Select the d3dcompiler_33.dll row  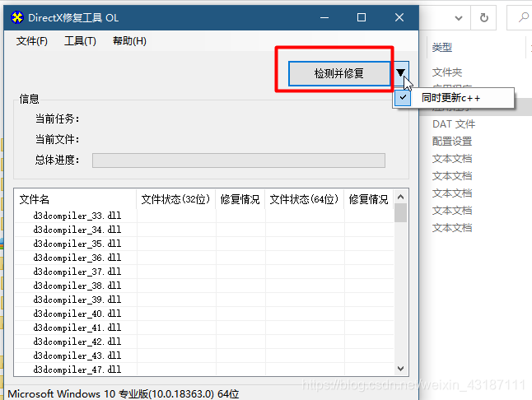(204, 216)
